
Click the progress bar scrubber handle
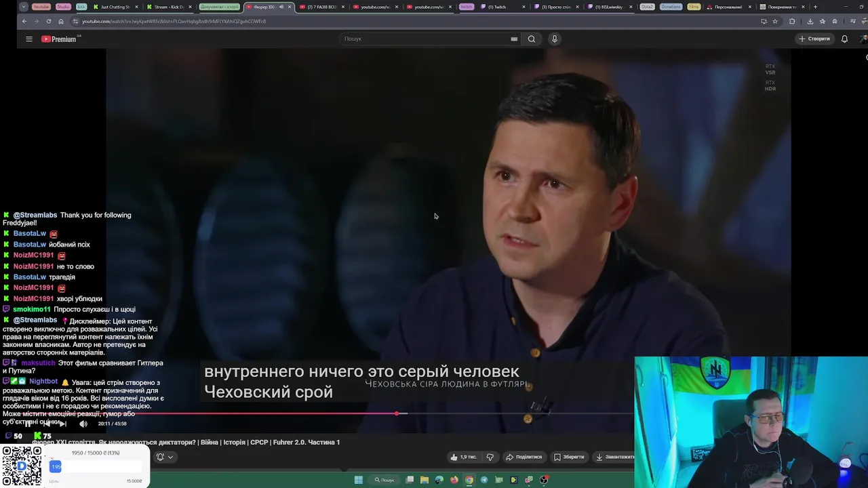click(x=397, y=413)
